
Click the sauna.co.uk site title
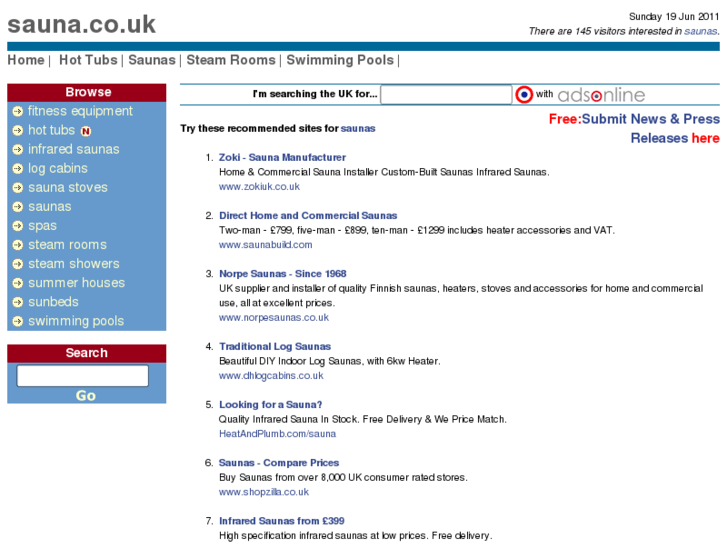(82, 24)
